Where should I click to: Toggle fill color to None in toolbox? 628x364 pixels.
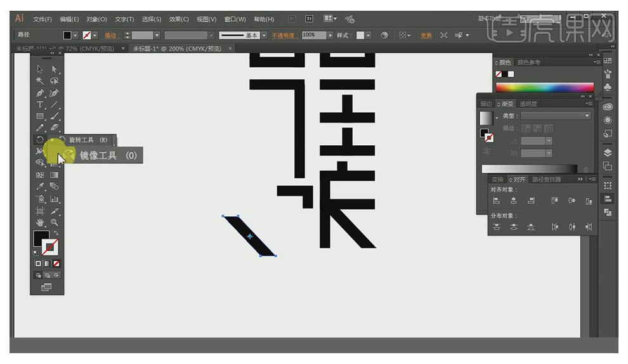[x=56, y=263]
